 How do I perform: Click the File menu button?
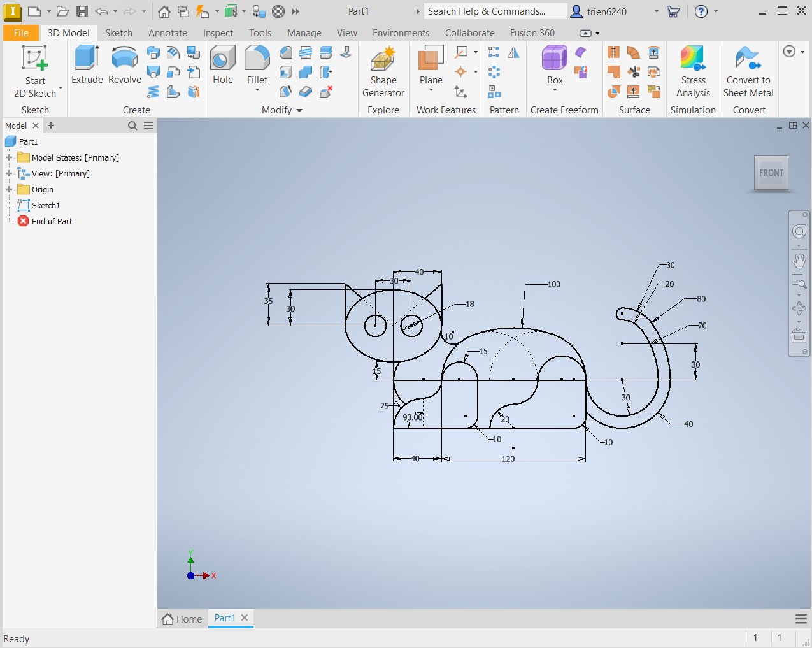(21, 33)
